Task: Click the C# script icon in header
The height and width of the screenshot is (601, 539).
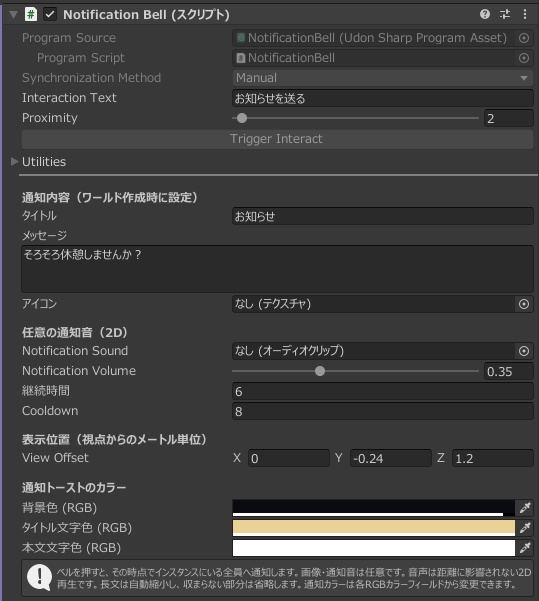Action: [x=31, y=15]
